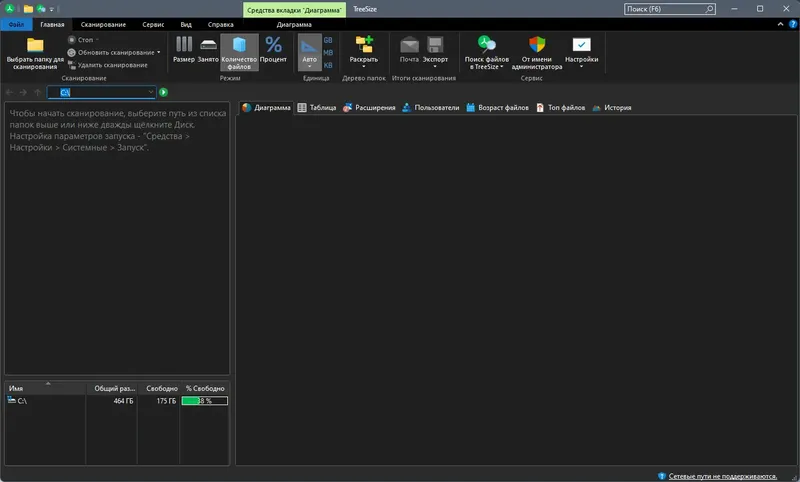The height and width of the screenshot is (482, 800).
Task: Click the Select folder for scanning icon
Action: [35, 45]
